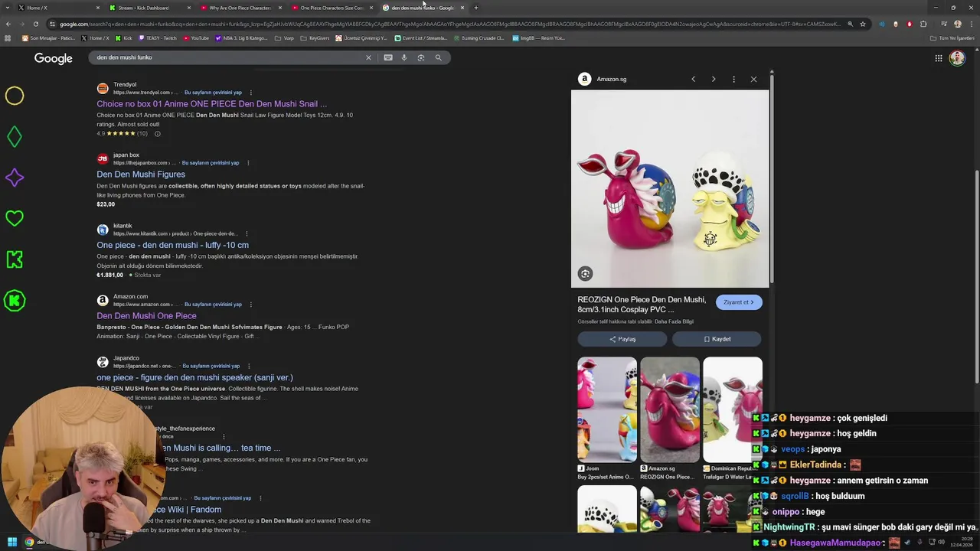980x551 pixels.
Task: Open more options for the Trendyol result
Action: pyautogui.click(x=250, y=93)
